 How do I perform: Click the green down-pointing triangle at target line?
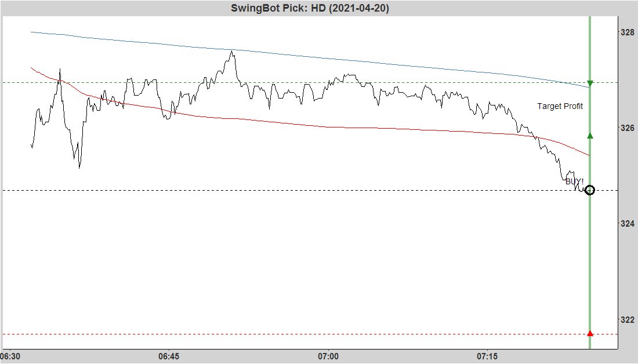coord(590,83)
